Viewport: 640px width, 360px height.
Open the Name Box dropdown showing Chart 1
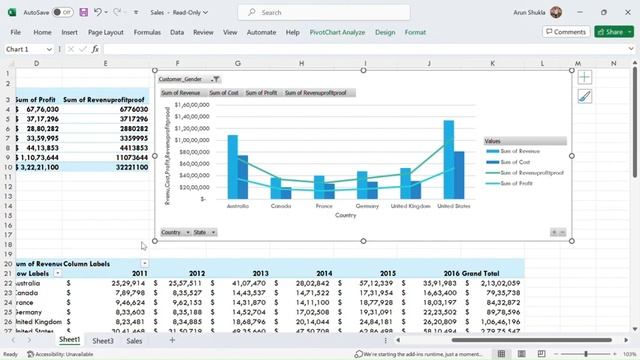[49, 49]
